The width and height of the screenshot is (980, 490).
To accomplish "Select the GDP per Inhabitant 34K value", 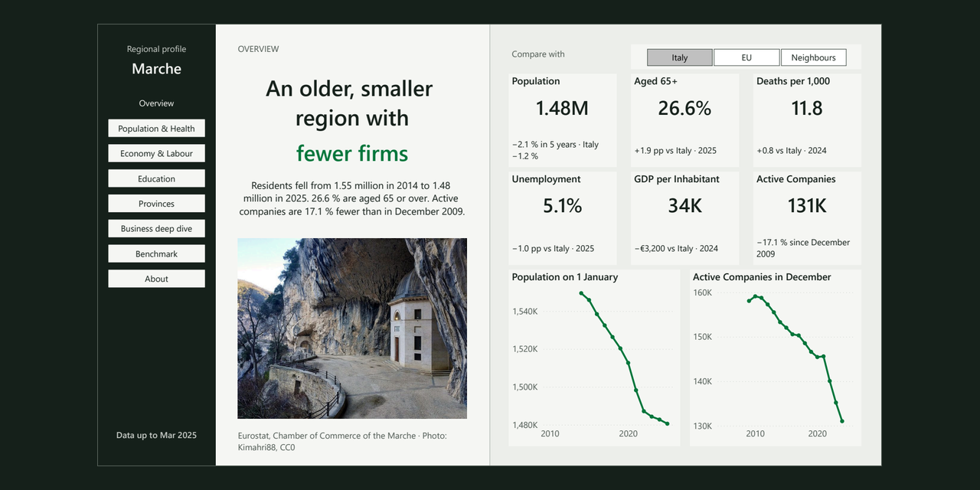I will [x=684, y=206].
